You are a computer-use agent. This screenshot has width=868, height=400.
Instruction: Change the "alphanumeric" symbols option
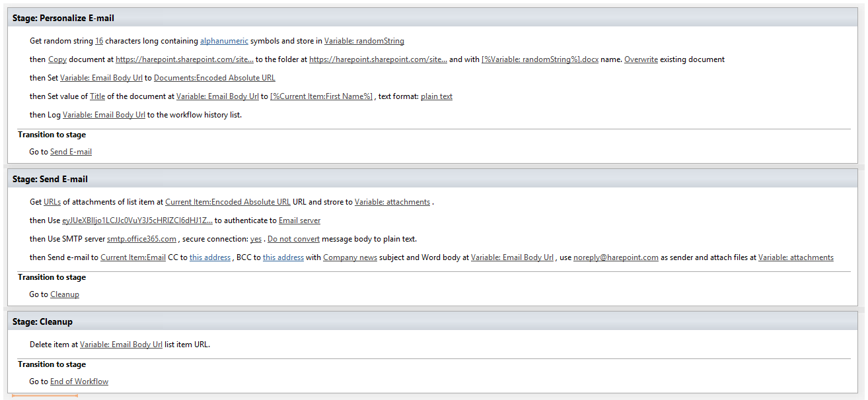[224, 41]
